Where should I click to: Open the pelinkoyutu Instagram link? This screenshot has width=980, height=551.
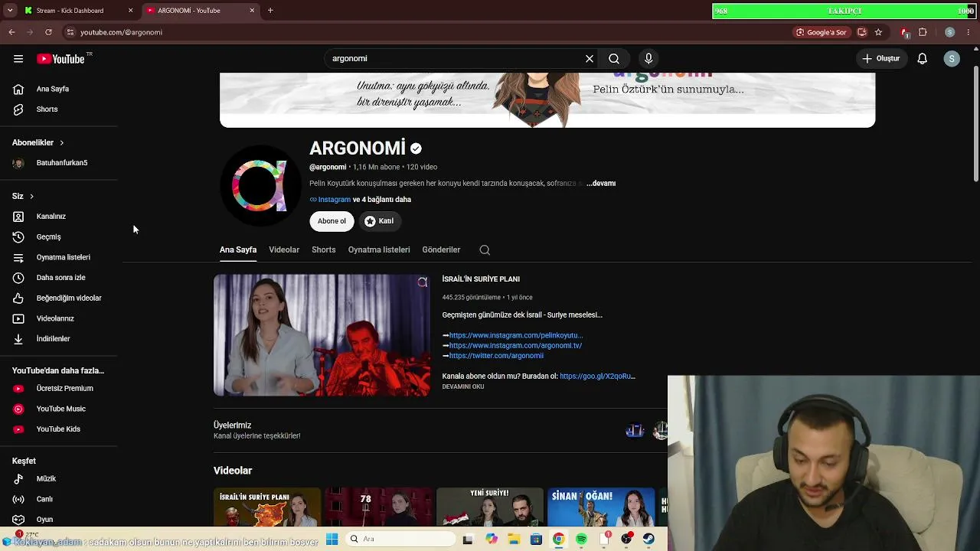pos(516,335)
